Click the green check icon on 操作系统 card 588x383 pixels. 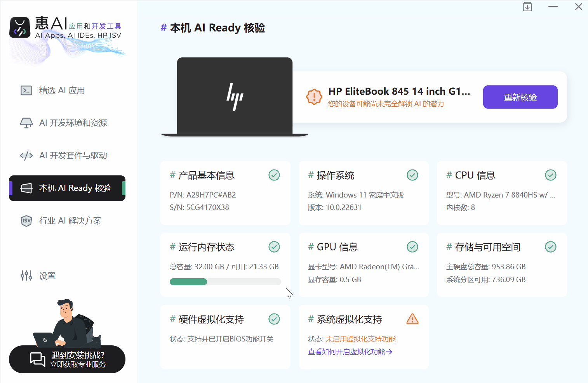[412, 175]
